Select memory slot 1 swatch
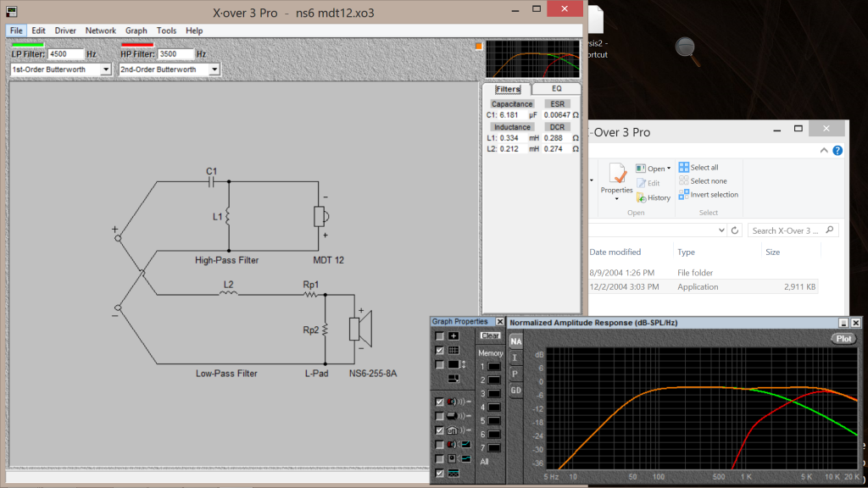 pyautogui.click(x=494, y=366)
